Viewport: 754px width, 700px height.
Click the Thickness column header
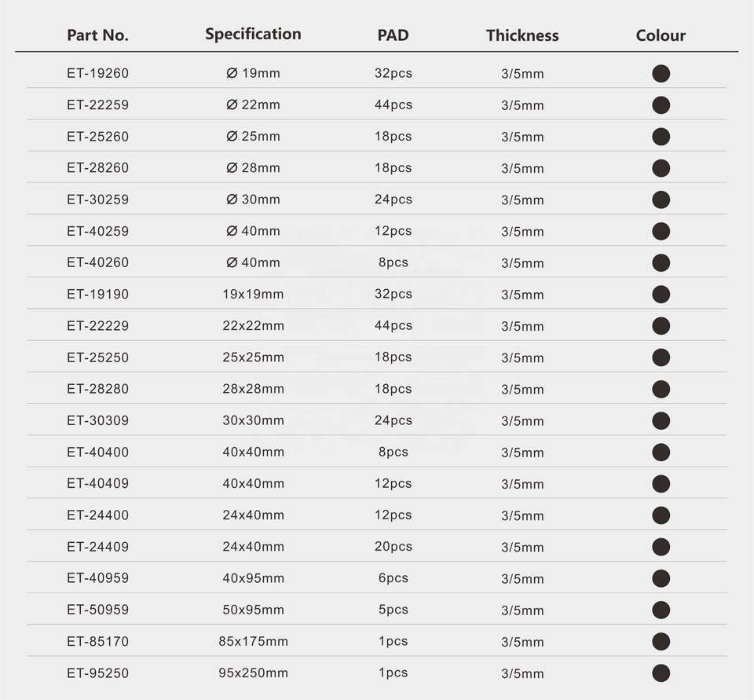522,35
